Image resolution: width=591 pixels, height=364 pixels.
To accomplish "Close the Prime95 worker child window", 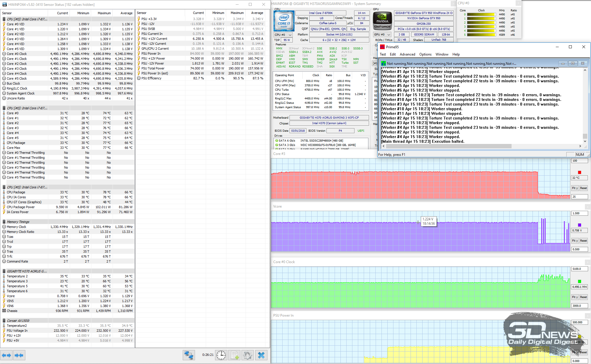I will pos(583,63).
